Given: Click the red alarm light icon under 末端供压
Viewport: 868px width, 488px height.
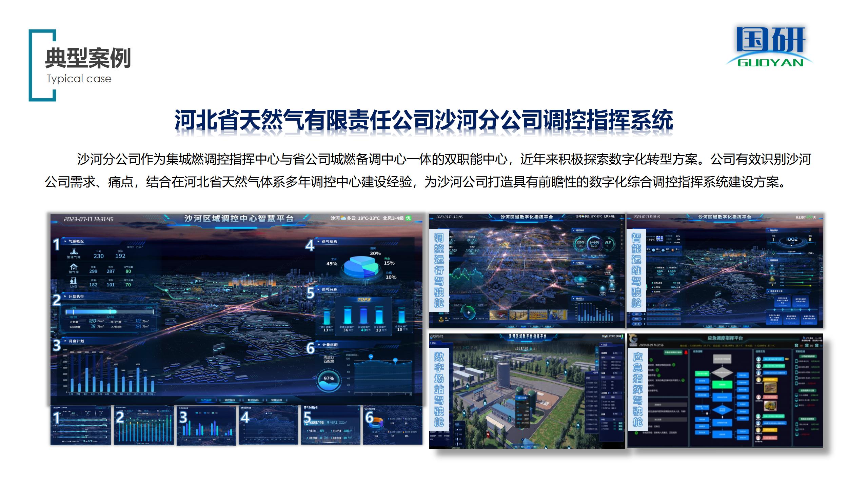Looking at the screenshot, I should 609,268.
